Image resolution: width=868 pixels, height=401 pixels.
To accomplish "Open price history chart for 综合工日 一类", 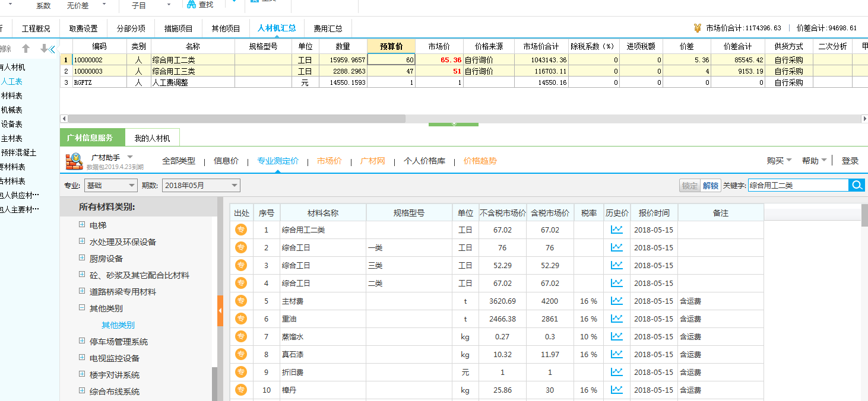I will [617, 247].
